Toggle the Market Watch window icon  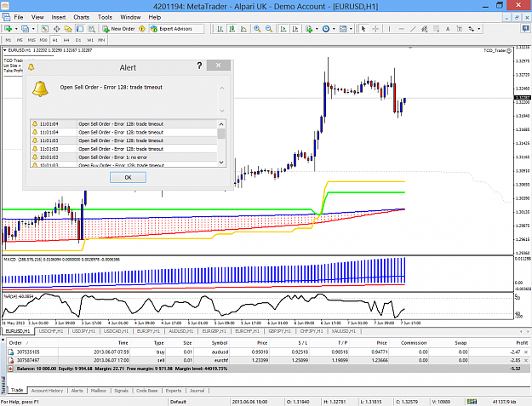45,29
